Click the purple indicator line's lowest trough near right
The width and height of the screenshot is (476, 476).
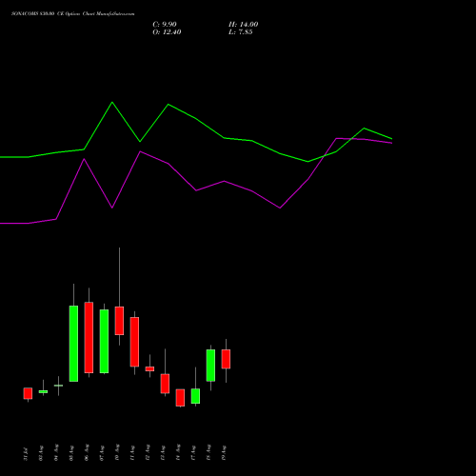pos(280,208)
